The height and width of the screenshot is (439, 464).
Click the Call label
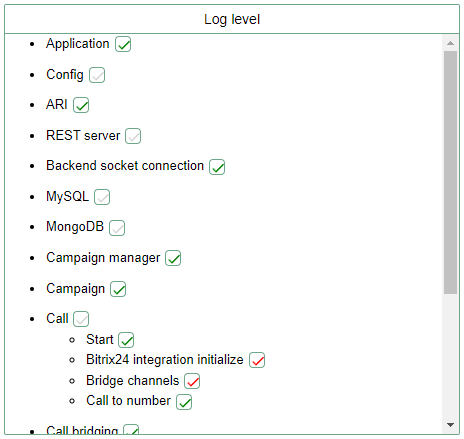(57, 318)
